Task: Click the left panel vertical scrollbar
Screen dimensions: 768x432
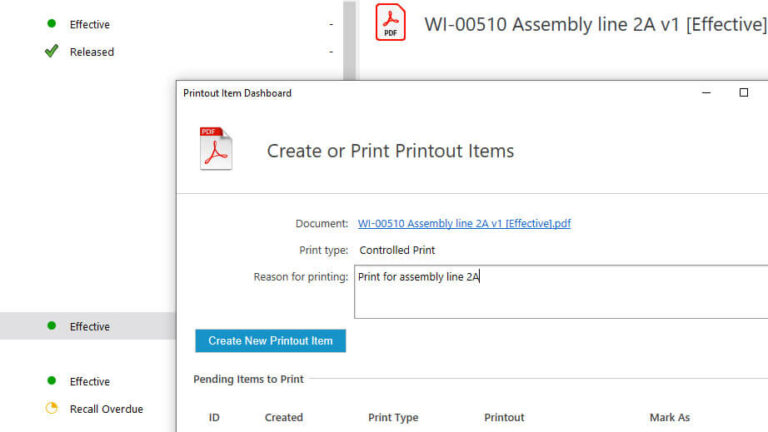Action: click(x=349, y=40)
